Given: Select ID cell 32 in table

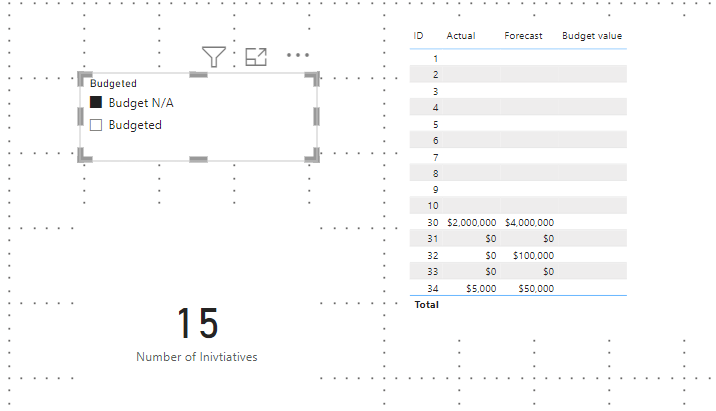Looking at the screenshot, I should pyautogui.click(x=433, y=256).
